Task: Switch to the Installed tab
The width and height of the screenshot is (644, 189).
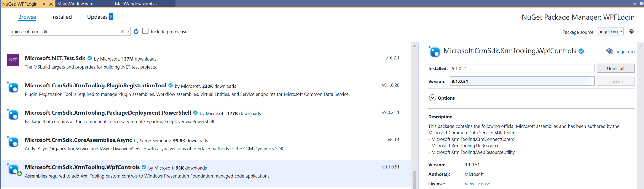Action: pos(61,17)
